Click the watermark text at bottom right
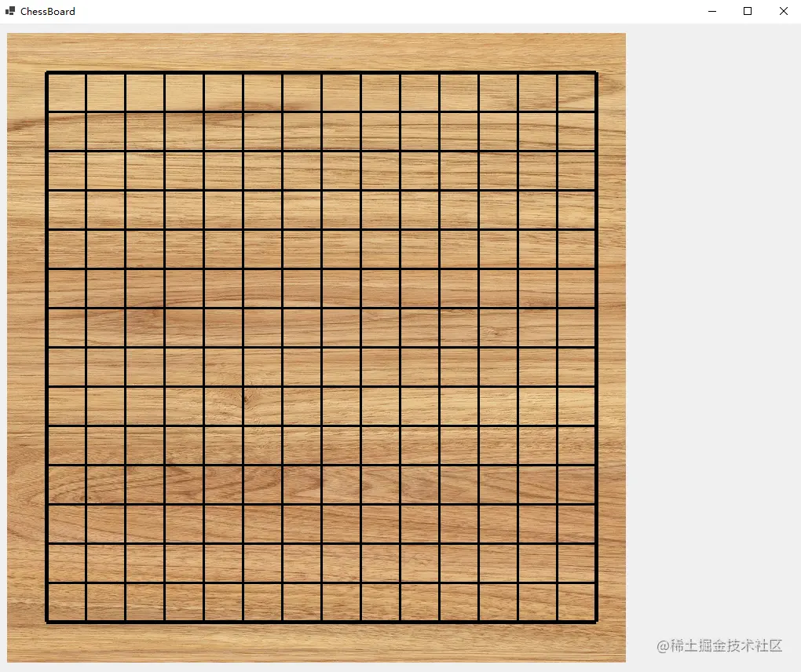The width and height of the screenshot is (801, 672). (719, 645)
